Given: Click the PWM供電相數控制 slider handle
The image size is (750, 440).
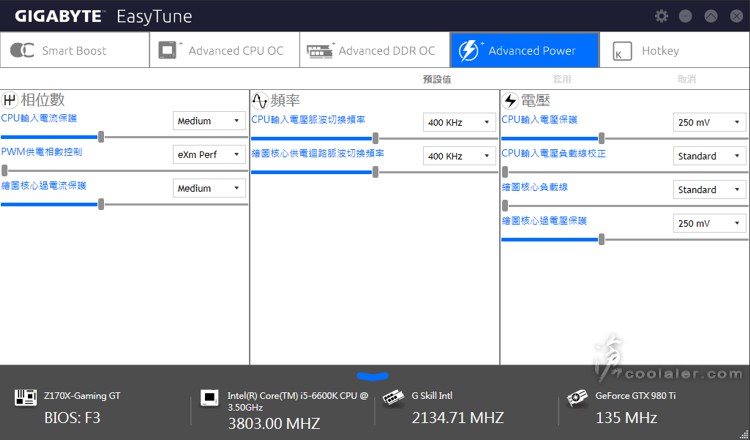Looking at the screenshot, I should [5, 170].
